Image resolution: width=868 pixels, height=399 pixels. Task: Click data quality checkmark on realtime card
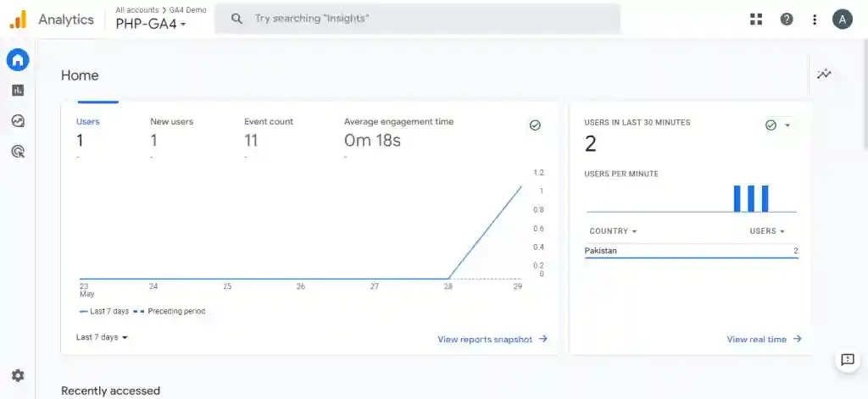[x=771, y=125]
